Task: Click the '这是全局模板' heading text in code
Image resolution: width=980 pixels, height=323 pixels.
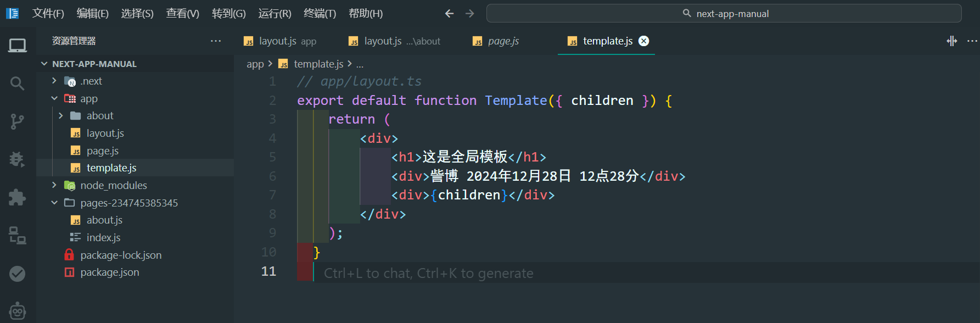Action: click(x=464, y=157)
